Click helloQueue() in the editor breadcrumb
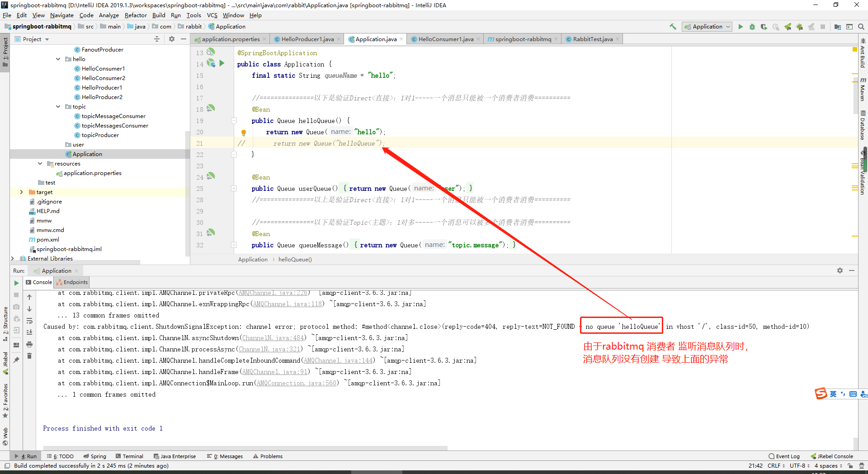 pos(295,259)
